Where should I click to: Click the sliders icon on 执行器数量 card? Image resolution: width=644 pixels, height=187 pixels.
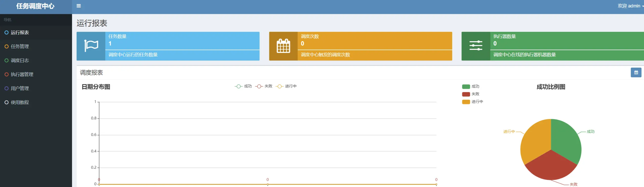click(x=476, y=46)
